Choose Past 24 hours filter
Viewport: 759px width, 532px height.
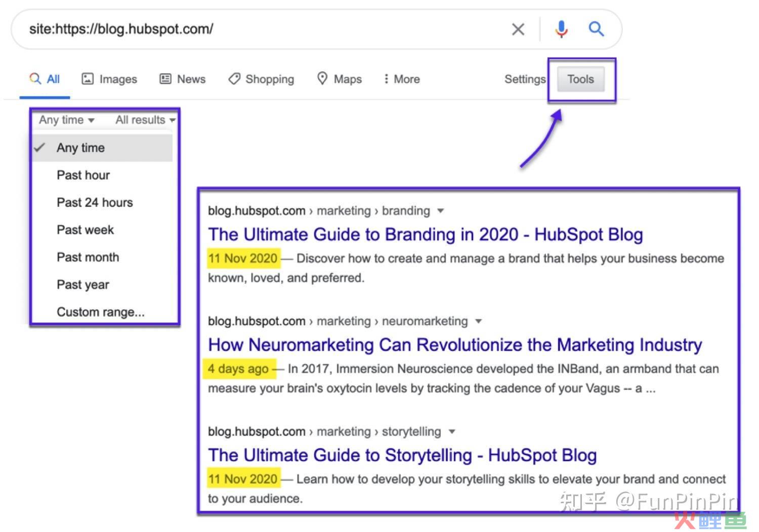(95, 202)
